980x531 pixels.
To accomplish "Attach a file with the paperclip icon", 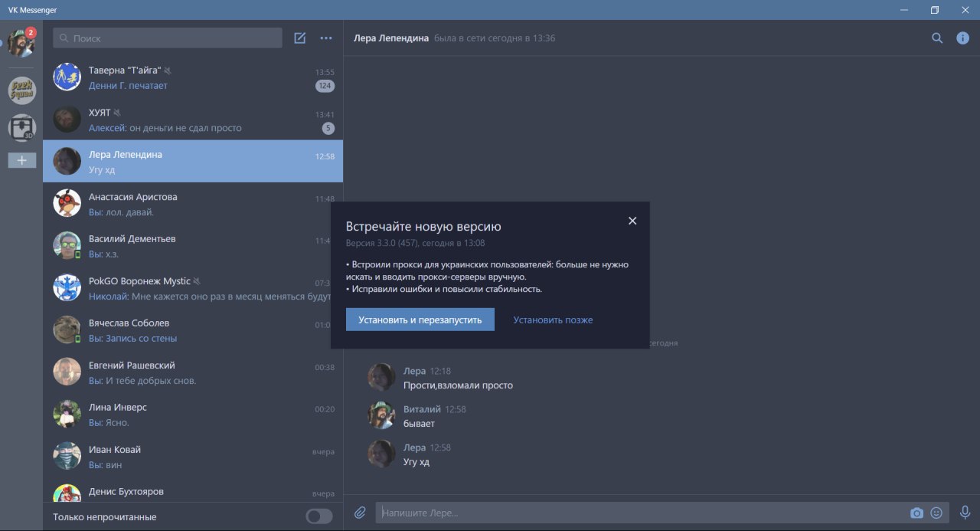I will tap(360, 513).
